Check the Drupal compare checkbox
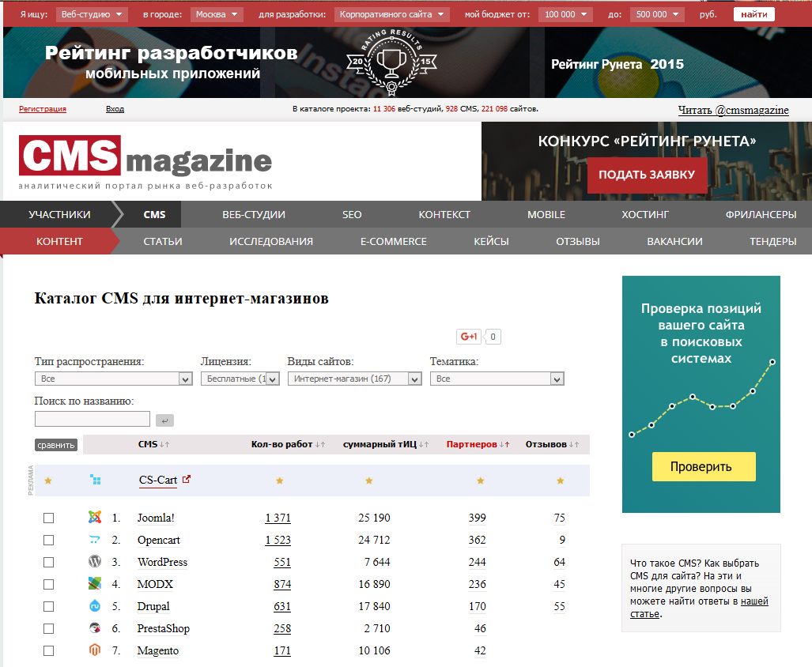The height and width of the screenshot is (667, 812). (49, 606)
